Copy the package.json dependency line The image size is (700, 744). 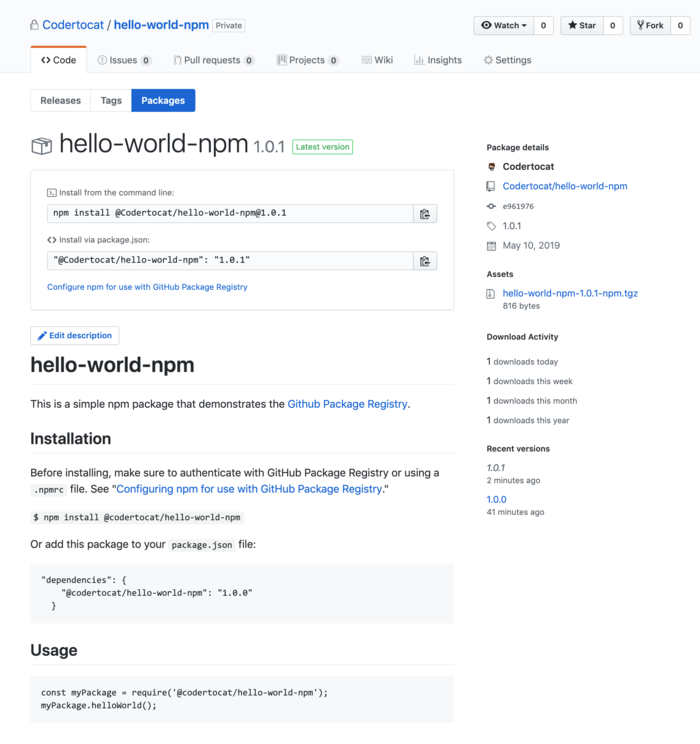[425, 261]
